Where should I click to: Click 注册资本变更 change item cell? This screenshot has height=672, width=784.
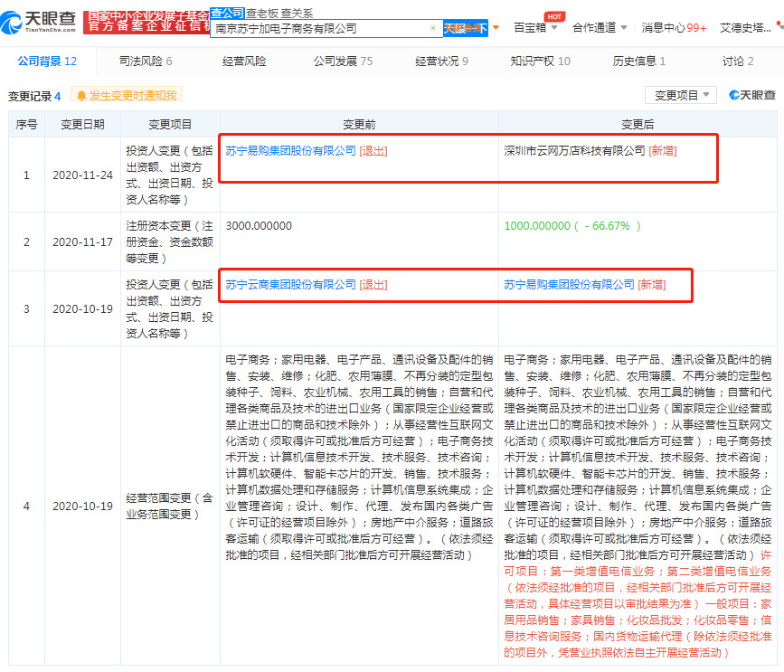pyautogui.click(x=170, y=242)
